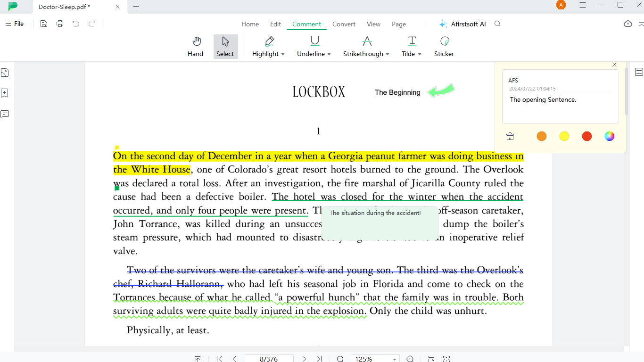Choose the Underline annotation tool

point(311,47)
